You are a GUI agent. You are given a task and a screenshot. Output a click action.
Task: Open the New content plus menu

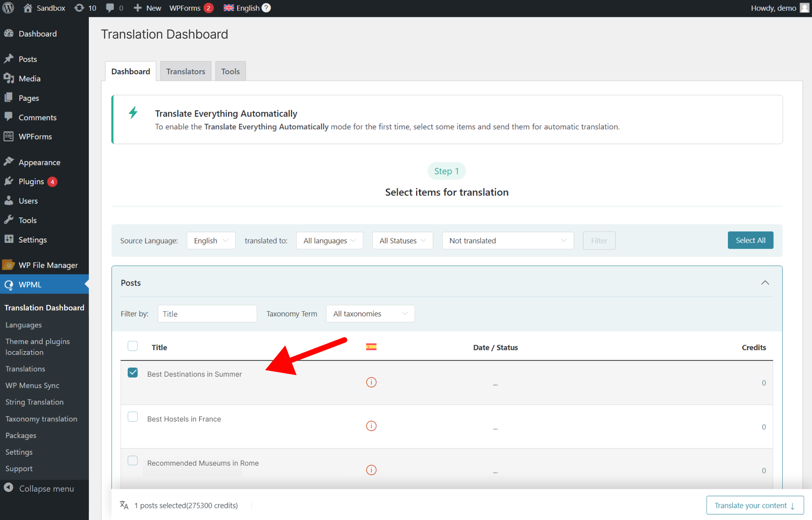pos(147,8)
